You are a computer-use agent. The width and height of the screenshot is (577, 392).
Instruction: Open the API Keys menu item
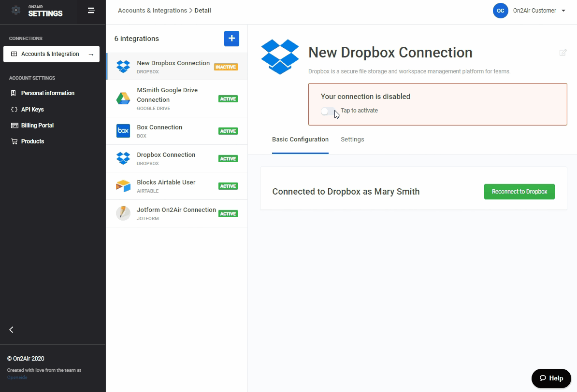click(x=32, y=110)
